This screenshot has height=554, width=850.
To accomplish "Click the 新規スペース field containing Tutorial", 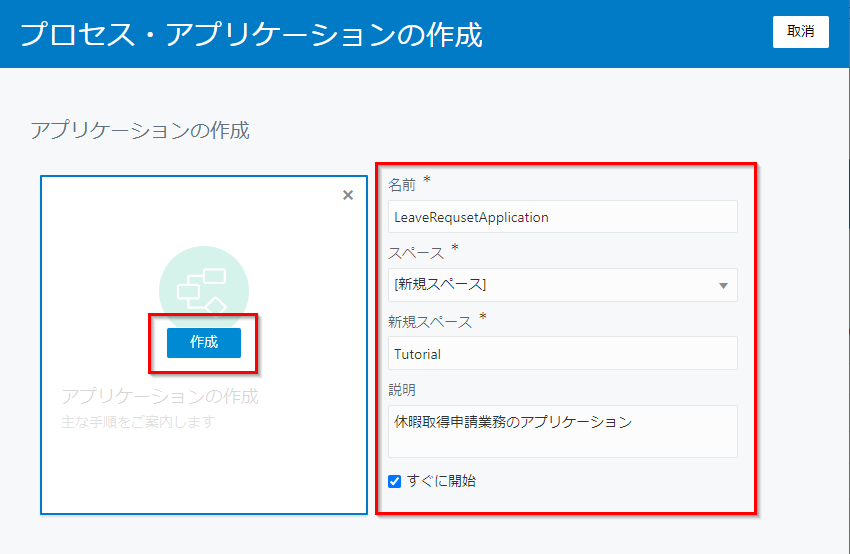I will tap(562, 353).
